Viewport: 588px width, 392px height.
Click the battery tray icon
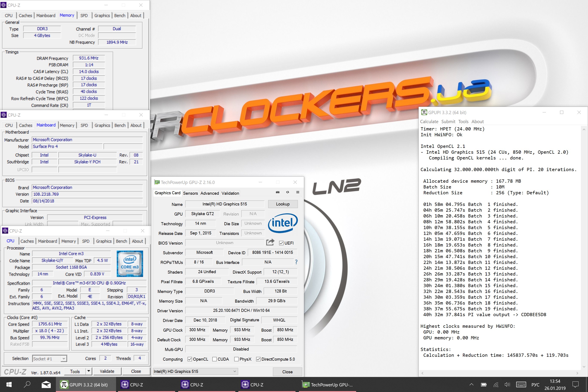pos(484,384)
